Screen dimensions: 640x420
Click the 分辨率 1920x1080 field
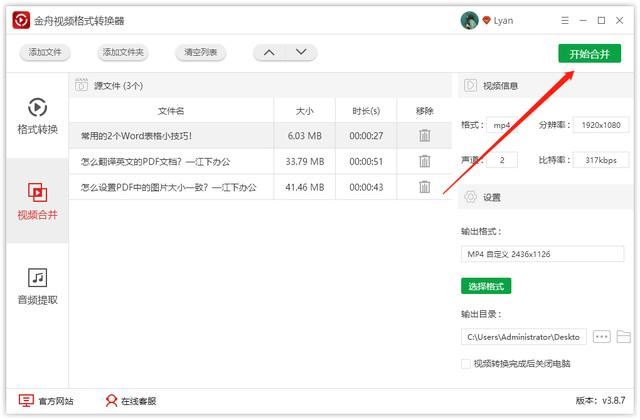click(601, 125)
